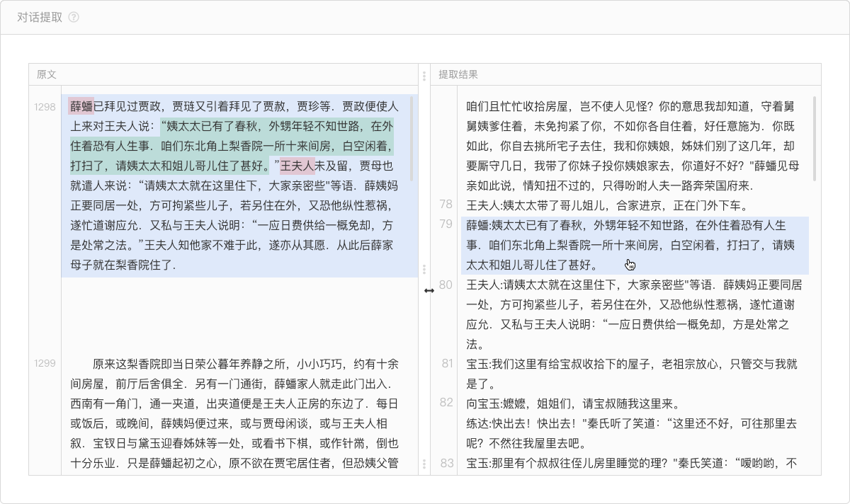Click the help icon beside 对话提取
Viewport: 850px width, 504px height.
[x=74, y=18]
